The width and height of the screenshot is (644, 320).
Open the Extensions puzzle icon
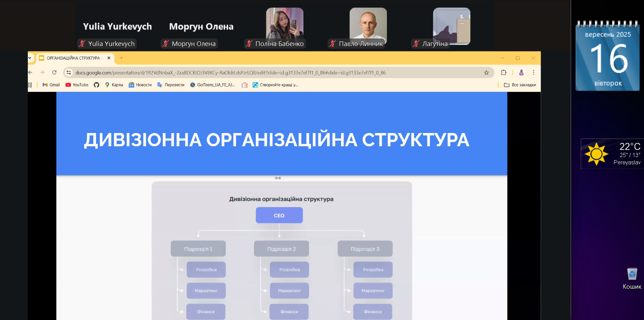coord(503,72)
